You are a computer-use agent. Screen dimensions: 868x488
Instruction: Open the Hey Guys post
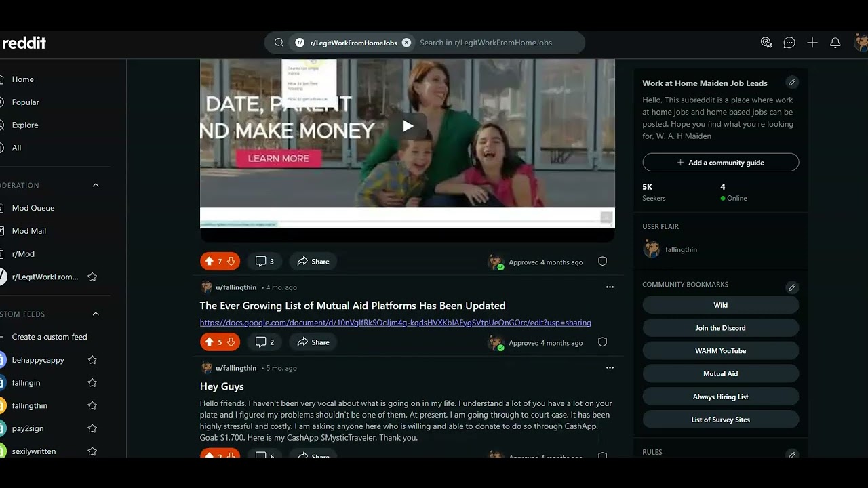[x=222, y=386]
